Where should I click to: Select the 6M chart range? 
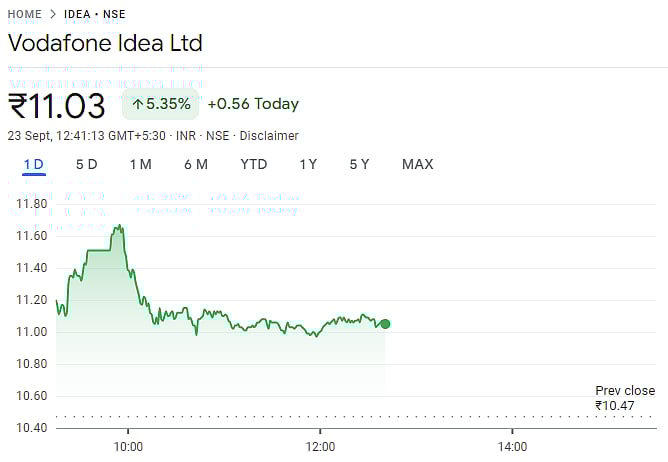point(196,164)
